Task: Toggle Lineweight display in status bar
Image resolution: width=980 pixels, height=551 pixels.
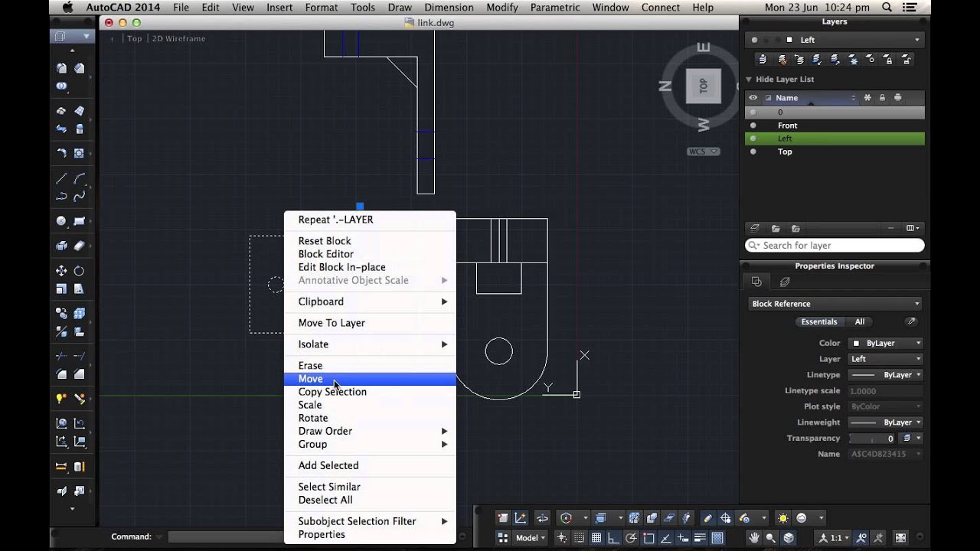Action: coord(701,538)
